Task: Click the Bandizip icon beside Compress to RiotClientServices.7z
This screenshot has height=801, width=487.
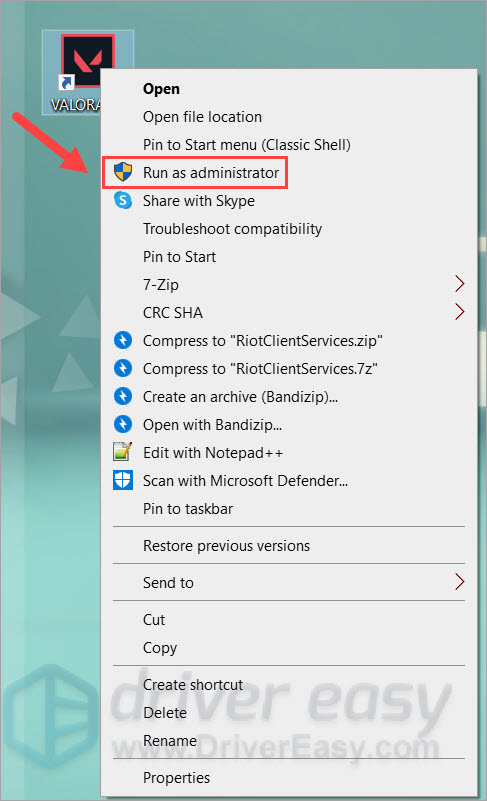Action: point(123,368)
